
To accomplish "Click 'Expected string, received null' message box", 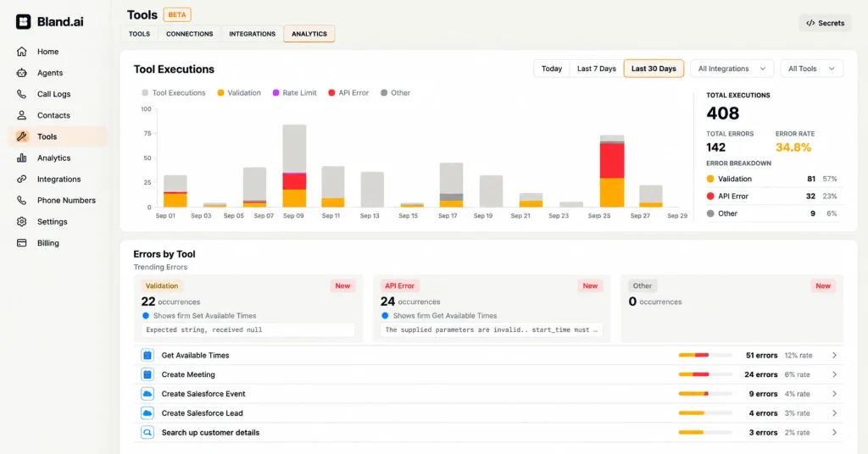I will point(248,329).
